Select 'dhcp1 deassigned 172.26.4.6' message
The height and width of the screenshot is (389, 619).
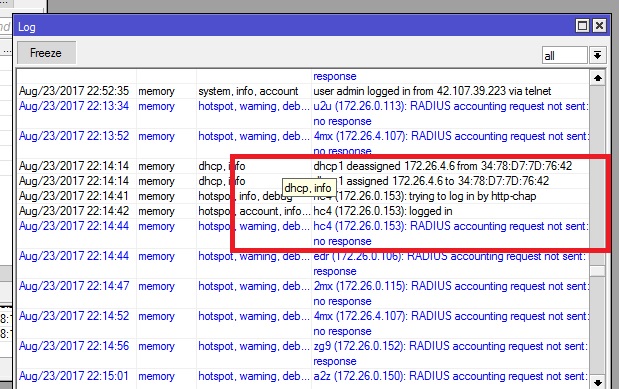[443, 166]
